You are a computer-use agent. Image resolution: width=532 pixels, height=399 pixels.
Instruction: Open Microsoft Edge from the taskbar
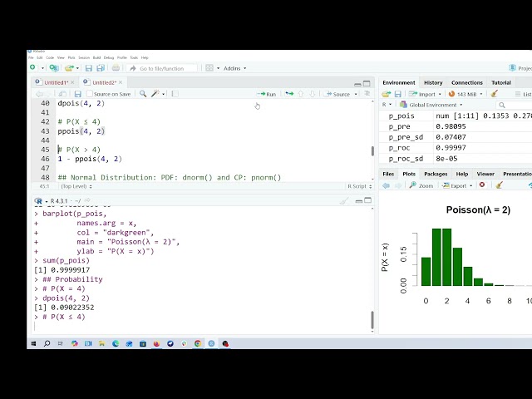tap(116, 343)
